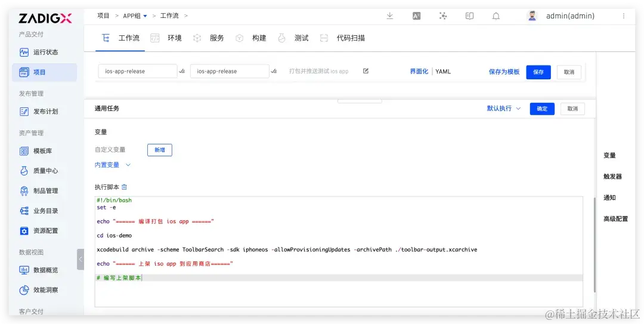
Task: Click the second ios-app-release input field
Action: (x=230, y=71)
